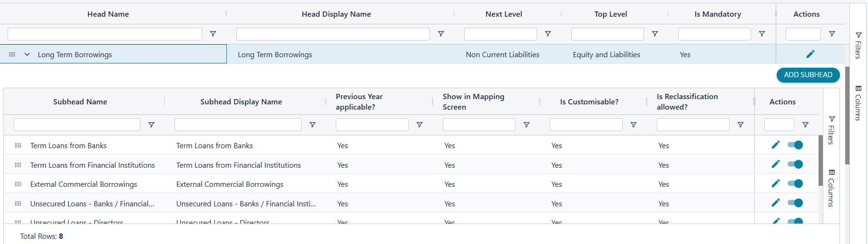Toggle off Term Loans from Banks switch
Screen dimensions: 868x244
pos(795,145)
